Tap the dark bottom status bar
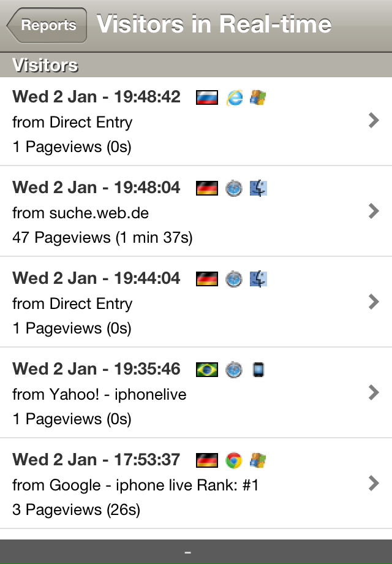The image size is (392, 564). [196, 552]
